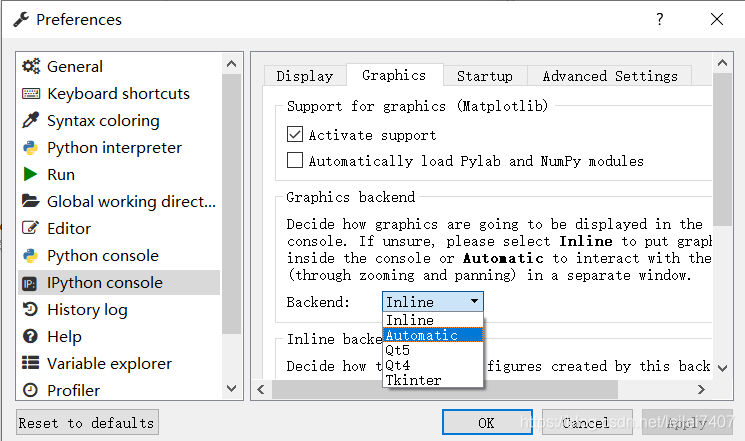The height and width of the screenshot is (441, 745).
Task: Open Global working directory folder icon
Action: pos(31,201)
